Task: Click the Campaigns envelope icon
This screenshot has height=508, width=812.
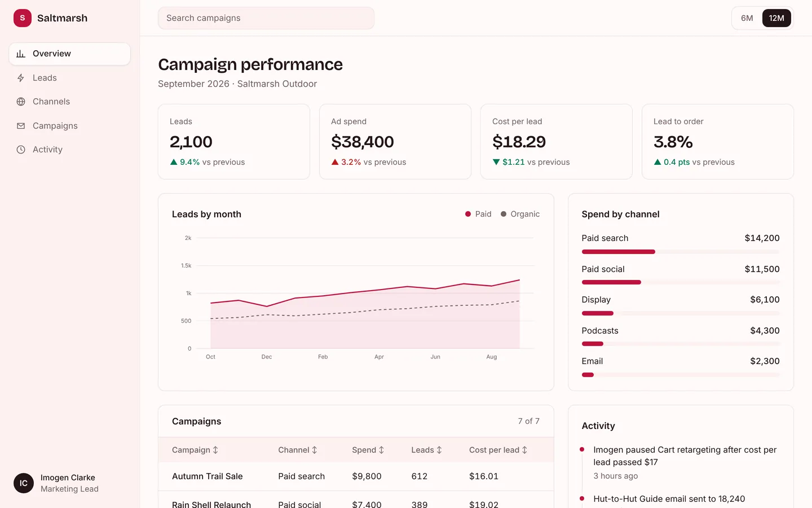Action: coord(21,126)
